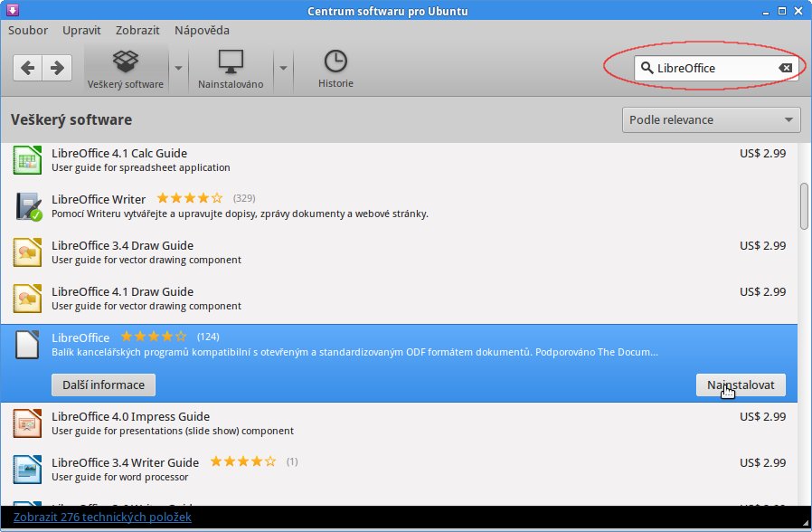Click the selected LibreOffice document icon
The image size is (812, 532).
(27, 345)
